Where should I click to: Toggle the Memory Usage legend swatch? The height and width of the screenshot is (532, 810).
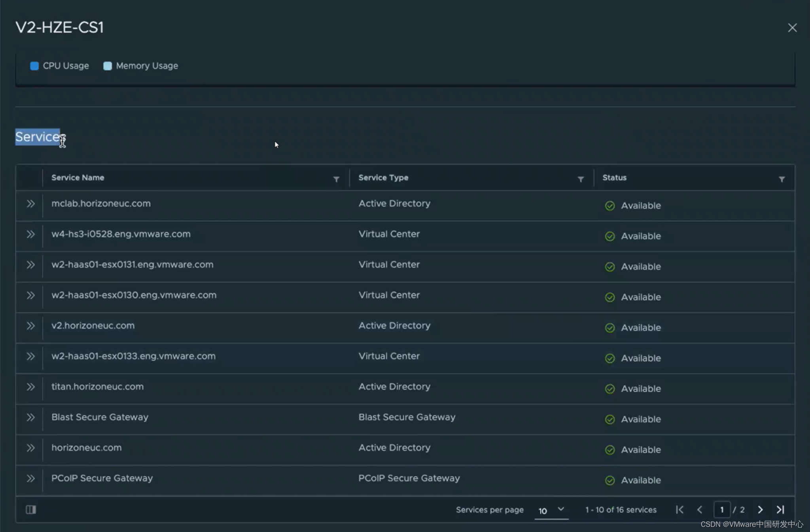(108, 66)
